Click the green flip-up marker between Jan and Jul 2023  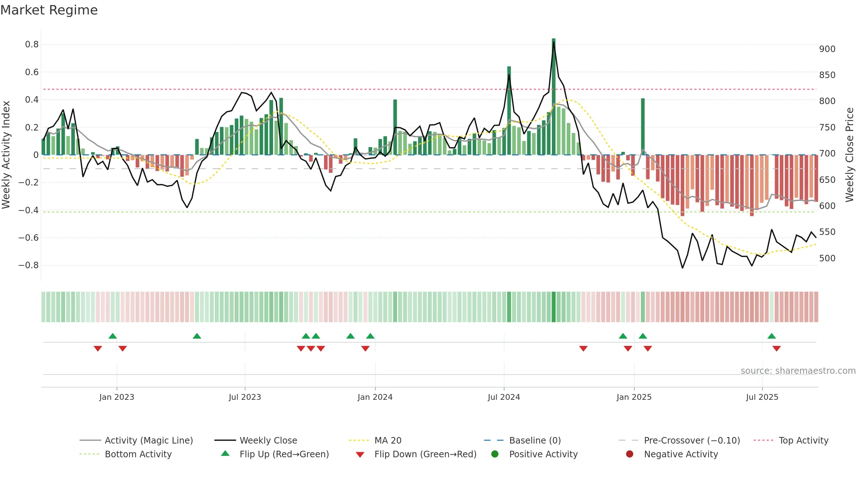(x=197, y=336)
